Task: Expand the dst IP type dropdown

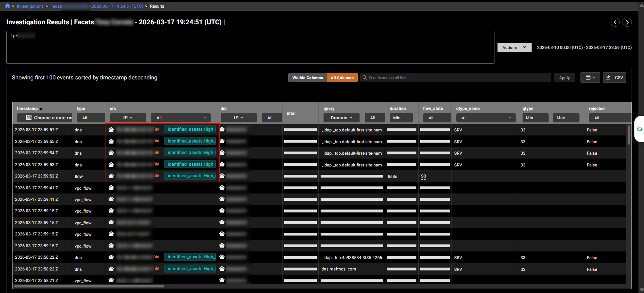Action: (239, 118)
